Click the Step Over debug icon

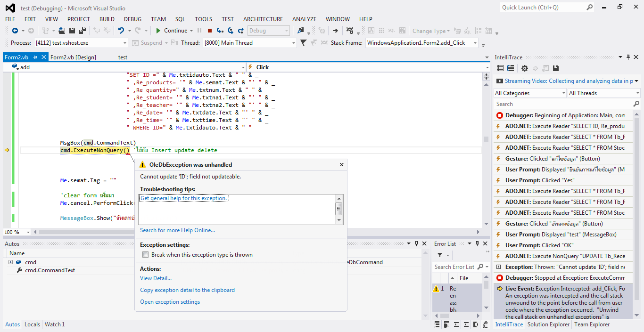[x=231, y=31]
